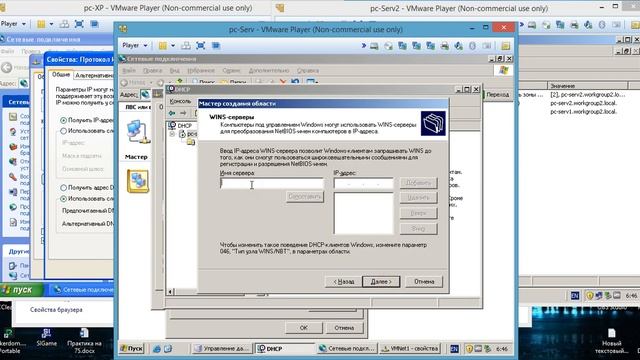Open Файл menu in server network connections window
The height and width of the screenshot is (360, 640).
(x=129, y=70)
